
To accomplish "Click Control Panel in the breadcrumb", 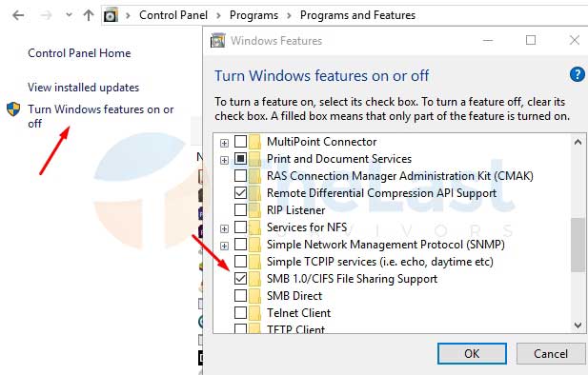I will (x=173, y=15).
